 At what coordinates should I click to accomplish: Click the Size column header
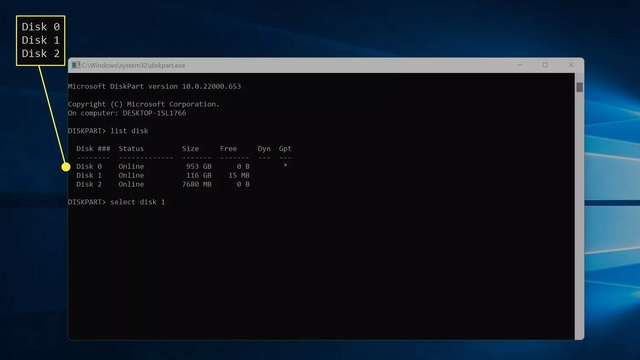click(x=190, y=149)
